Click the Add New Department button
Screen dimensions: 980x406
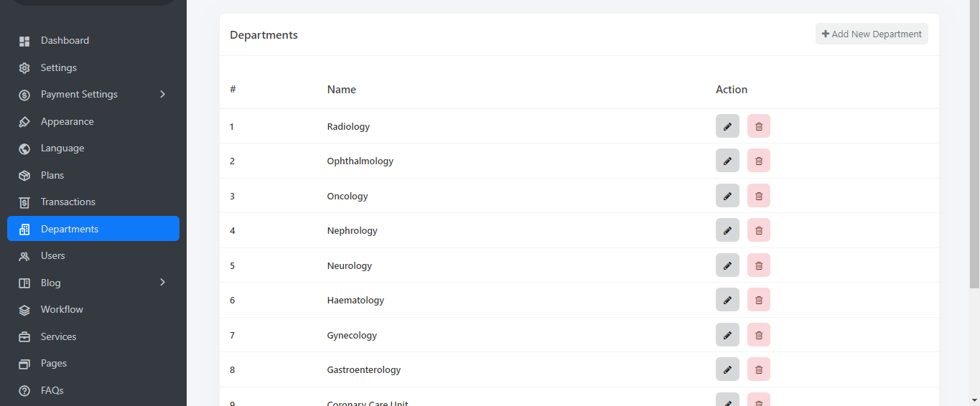pyautogui.click(x=872, y=34)
